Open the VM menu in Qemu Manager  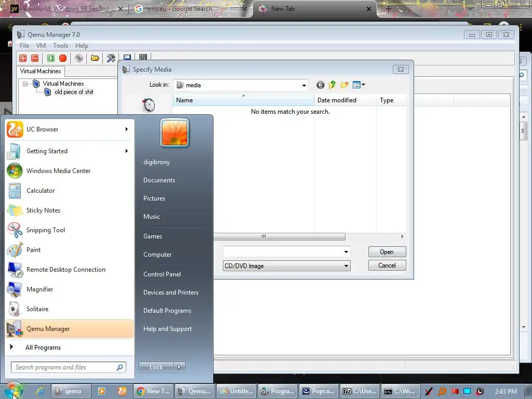[41, 46]
